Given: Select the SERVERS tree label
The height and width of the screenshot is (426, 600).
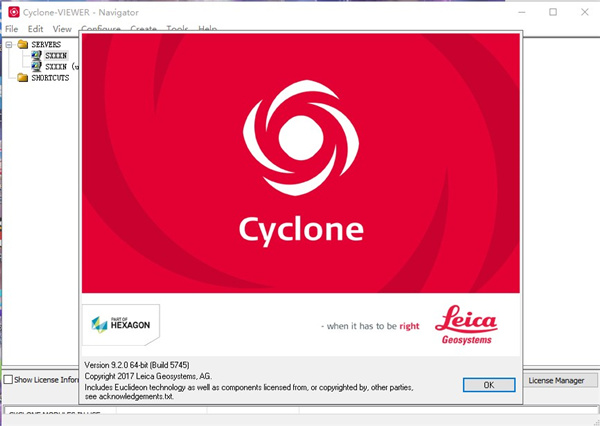Looking at the screenshot, I should pyautogui.click(x=46, y=45).
